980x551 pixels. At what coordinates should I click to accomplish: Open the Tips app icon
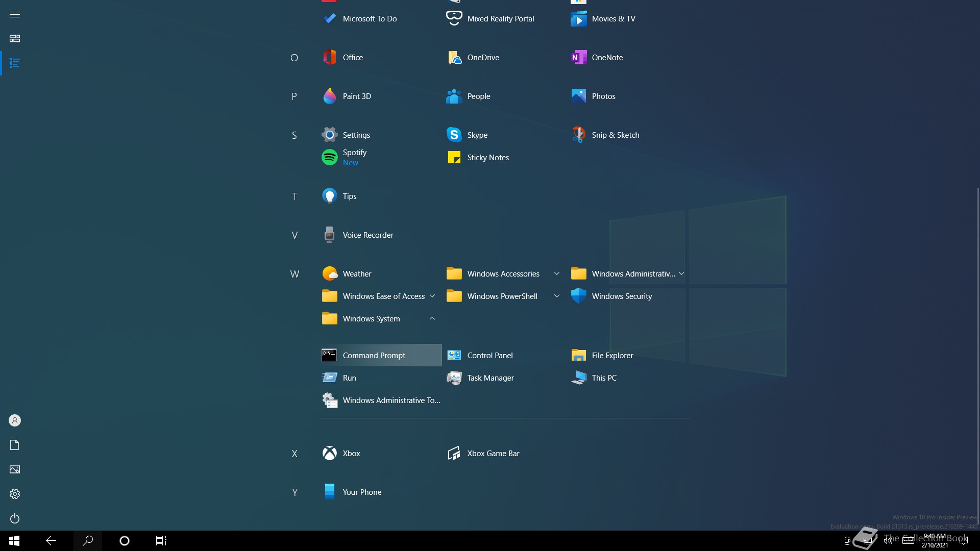tap(330, 196)
